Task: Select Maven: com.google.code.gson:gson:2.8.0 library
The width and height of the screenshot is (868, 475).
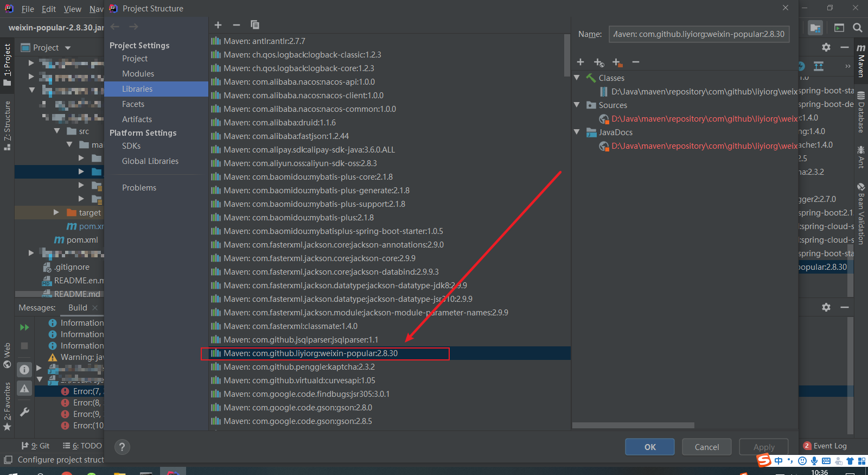Action: point(390,407)
